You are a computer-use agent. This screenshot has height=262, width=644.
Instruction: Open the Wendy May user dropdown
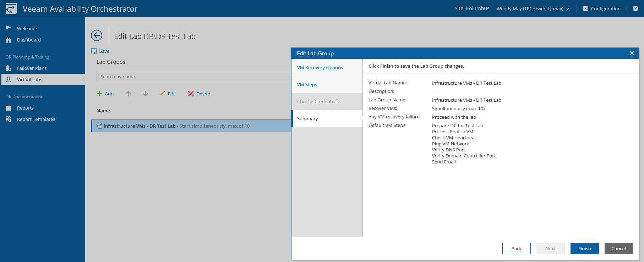(x=533, y=9)
